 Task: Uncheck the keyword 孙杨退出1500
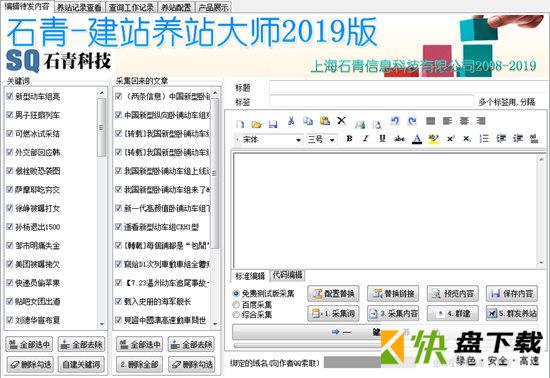[x=10, y=227]
